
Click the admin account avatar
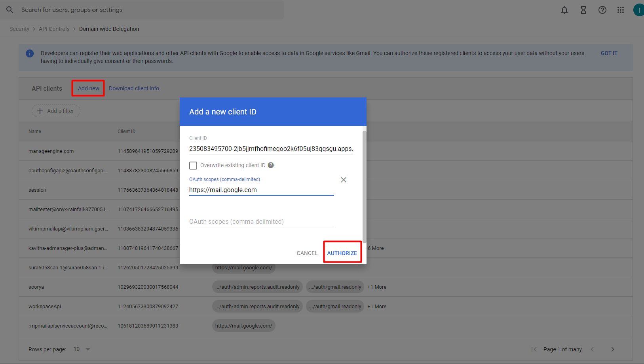[x=638, y=10]
